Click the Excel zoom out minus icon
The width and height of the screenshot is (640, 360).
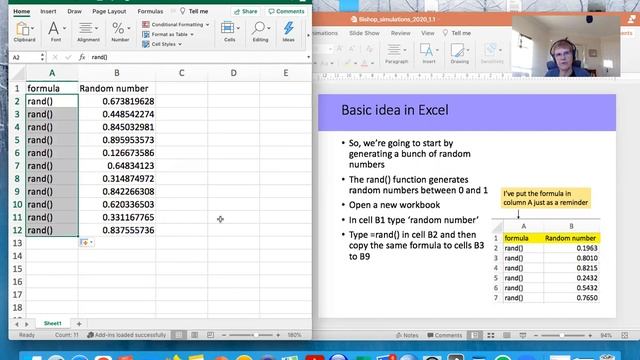tap(224, 335)
